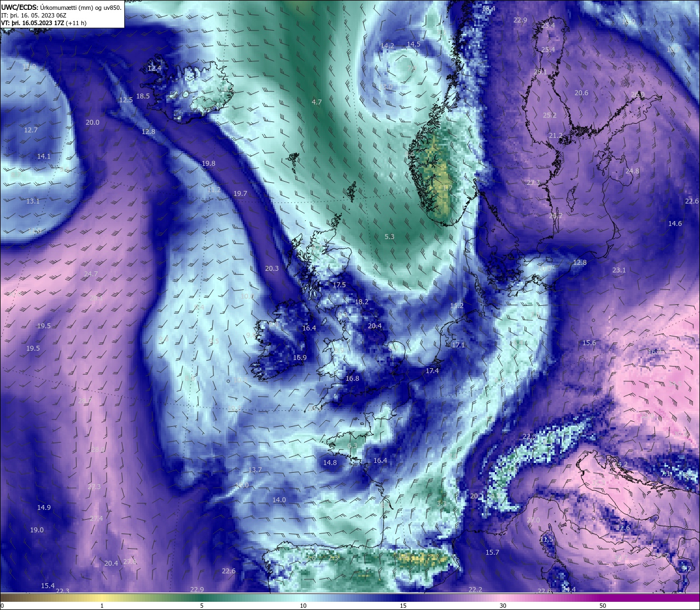Click the 17.4 map value
The image size is (700, 610).
click(432, 371)
